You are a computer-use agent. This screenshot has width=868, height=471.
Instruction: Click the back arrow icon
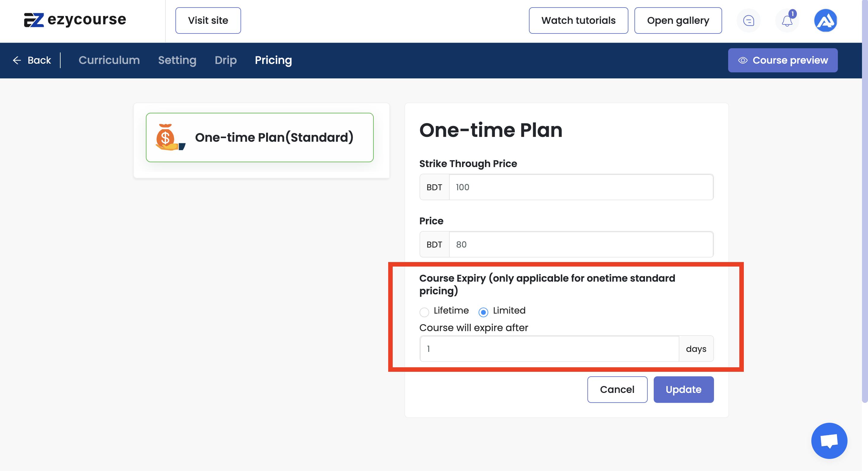coord(17,60)
